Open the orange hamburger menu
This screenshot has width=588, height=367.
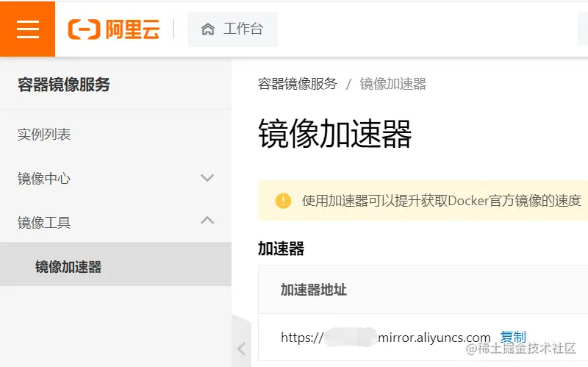[x=27, y=29]
